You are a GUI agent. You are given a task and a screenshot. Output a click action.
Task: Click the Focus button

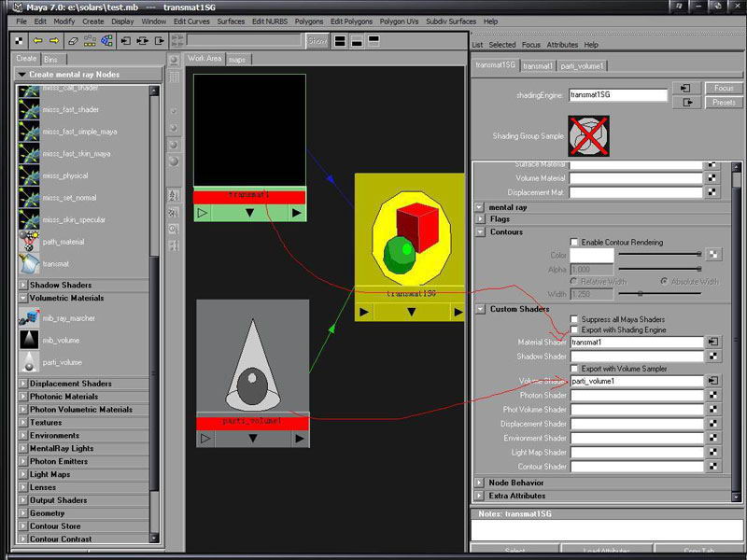(724, 88)
